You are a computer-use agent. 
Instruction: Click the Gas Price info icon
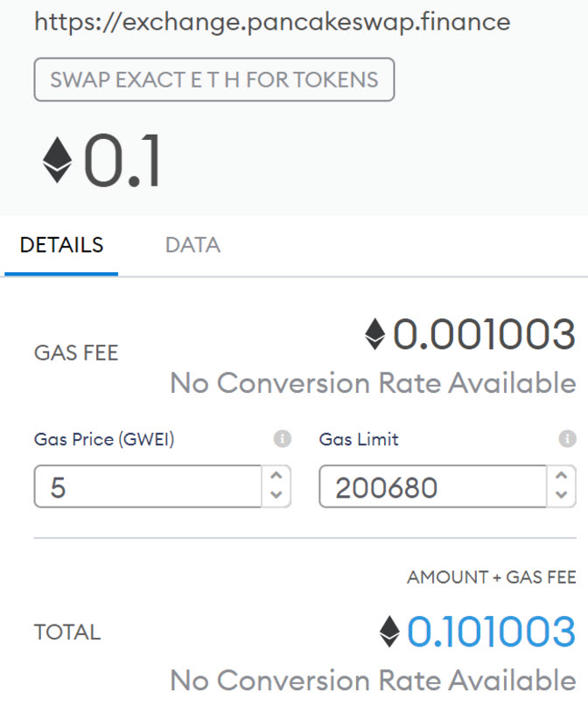click(x=282, y=439)
